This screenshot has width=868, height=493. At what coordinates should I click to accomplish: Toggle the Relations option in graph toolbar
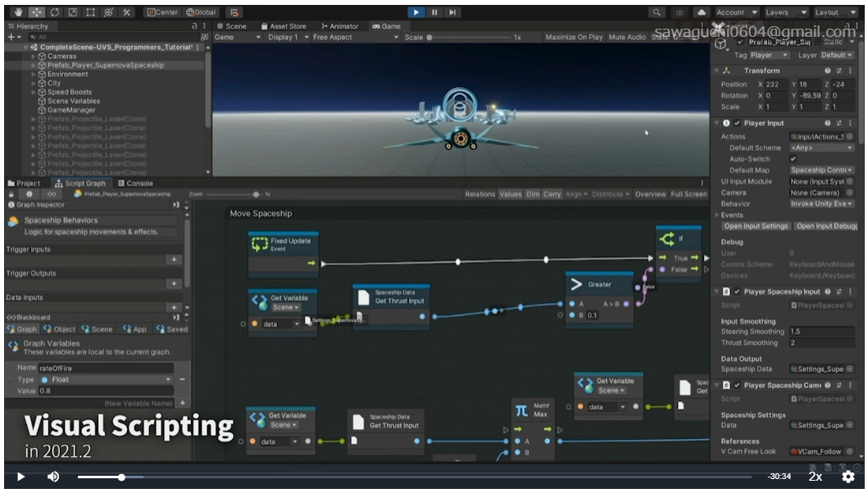point(480,194)
